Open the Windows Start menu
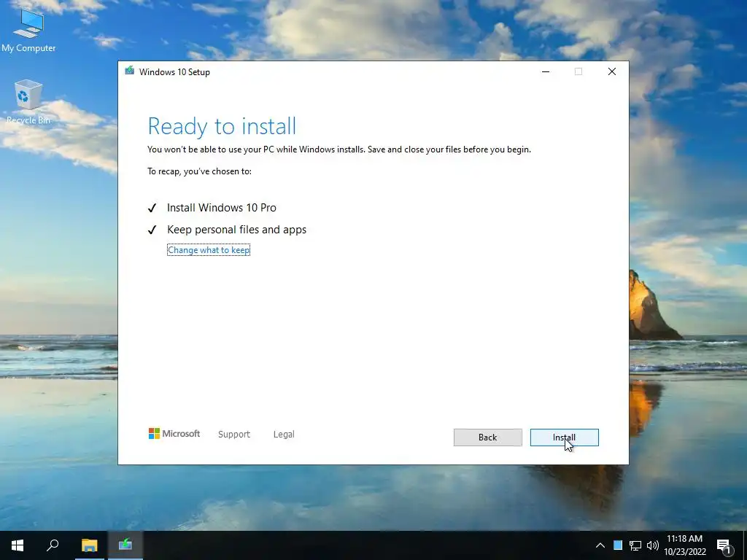This screenshot has height=560, width=747. pyautogui.click(x=18, y=545)
